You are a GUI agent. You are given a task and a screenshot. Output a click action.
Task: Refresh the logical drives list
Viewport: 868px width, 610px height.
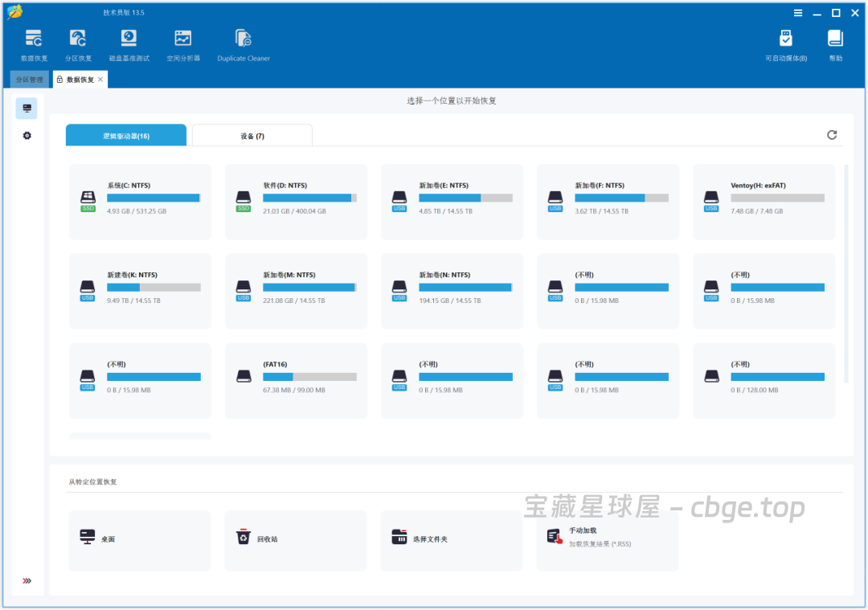832,135
